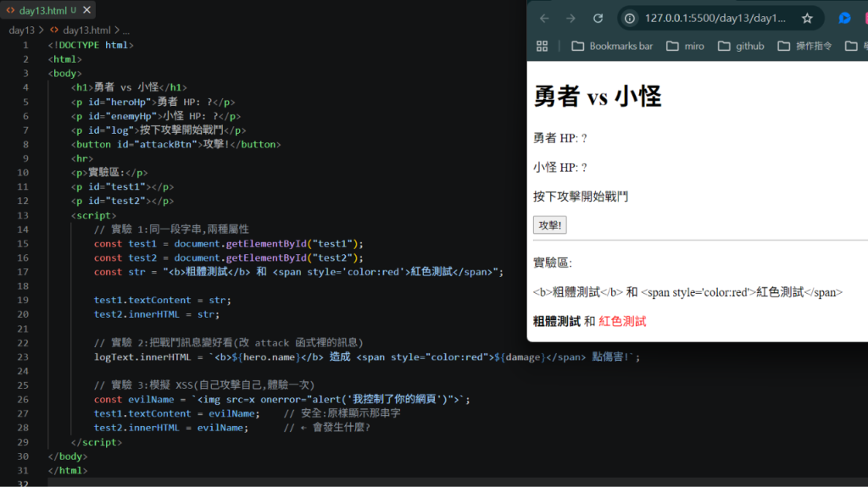868x487 pixels.
Task: Click the red 紅色測試 text on page
Action: point(622,322)
